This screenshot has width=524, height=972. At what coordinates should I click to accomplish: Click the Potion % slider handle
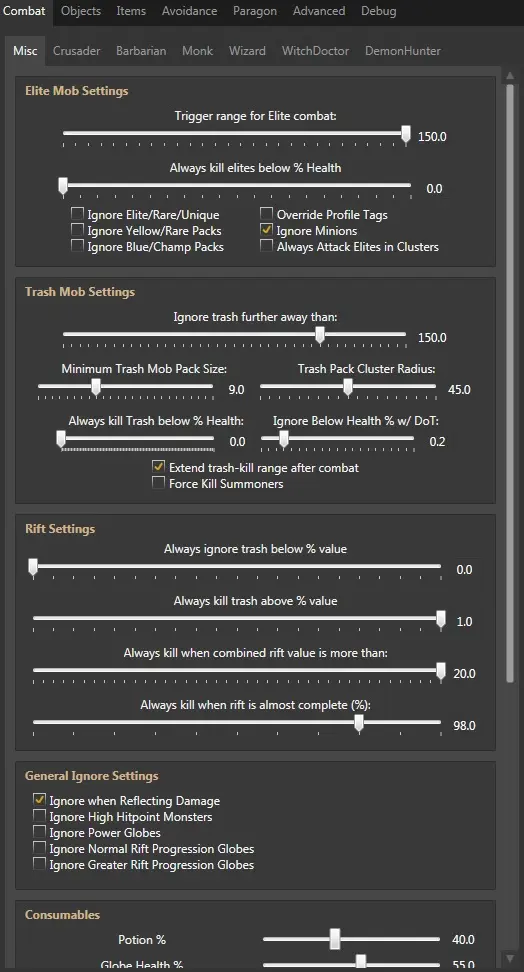(335, 939)
